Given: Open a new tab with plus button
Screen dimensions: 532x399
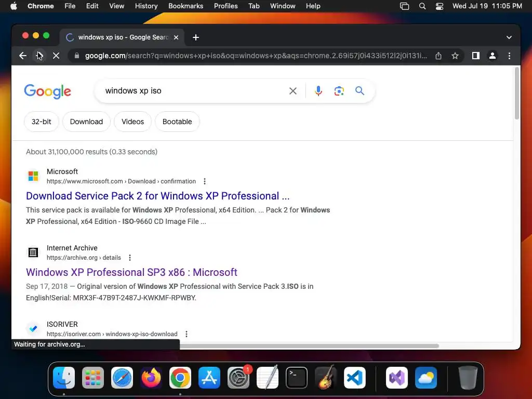Looking at the screenshot, I should pos(196,37).
